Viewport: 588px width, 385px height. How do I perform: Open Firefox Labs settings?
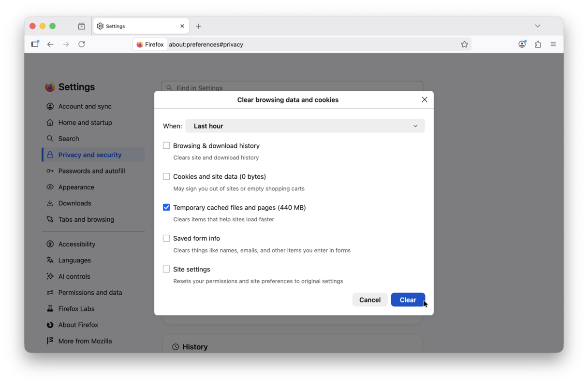tap(93, 309)
